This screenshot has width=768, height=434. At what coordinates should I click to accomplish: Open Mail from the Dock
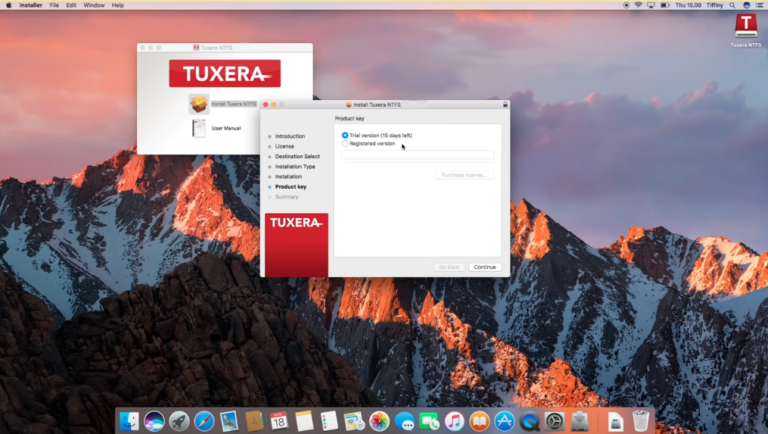coord(229,421)
